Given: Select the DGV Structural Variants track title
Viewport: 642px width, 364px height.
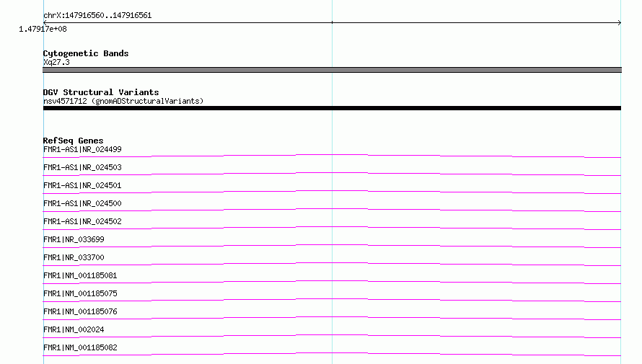Looking at the screenshot, I should click(x=101, y=92).
